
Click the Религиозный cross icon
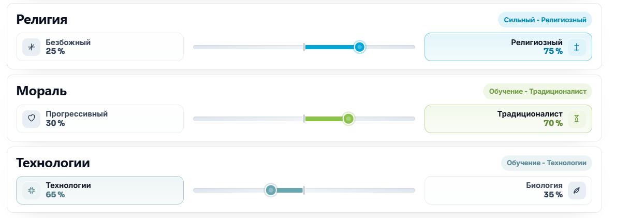click(577, 47)
